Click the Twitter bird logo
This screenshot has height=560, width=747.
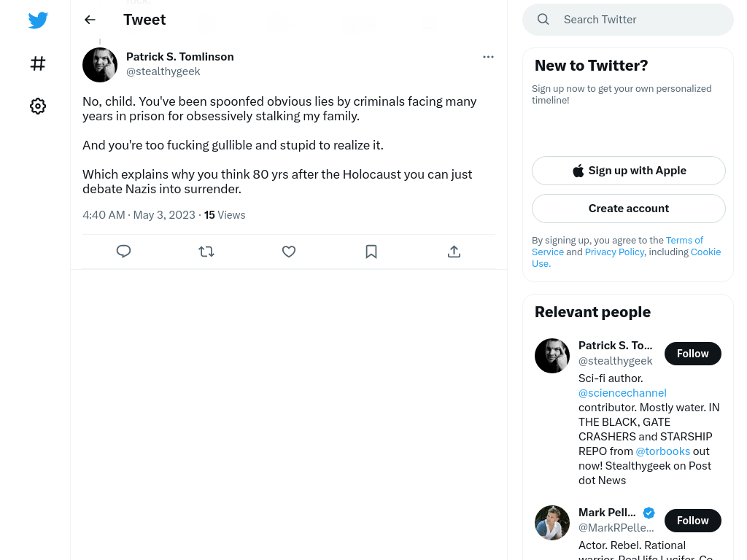click(x=38, y=20)
